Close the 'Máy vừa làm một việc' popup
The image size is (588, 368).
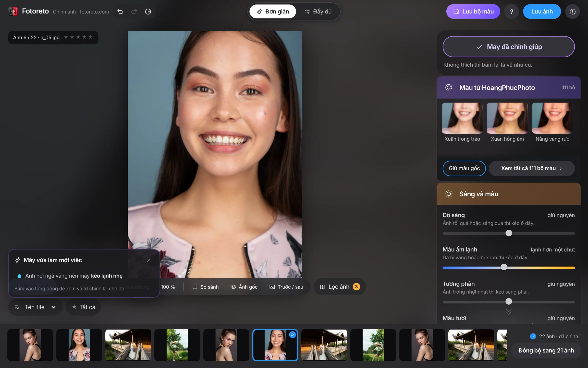(149, 260)
